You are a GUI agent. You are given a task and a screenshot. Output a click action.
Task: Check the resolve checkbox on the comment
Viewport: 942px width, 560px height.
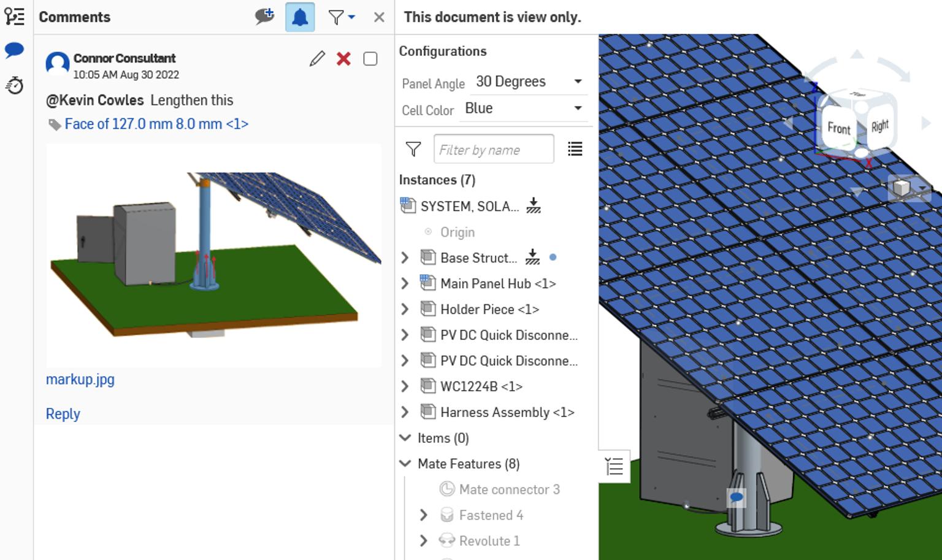370,59
